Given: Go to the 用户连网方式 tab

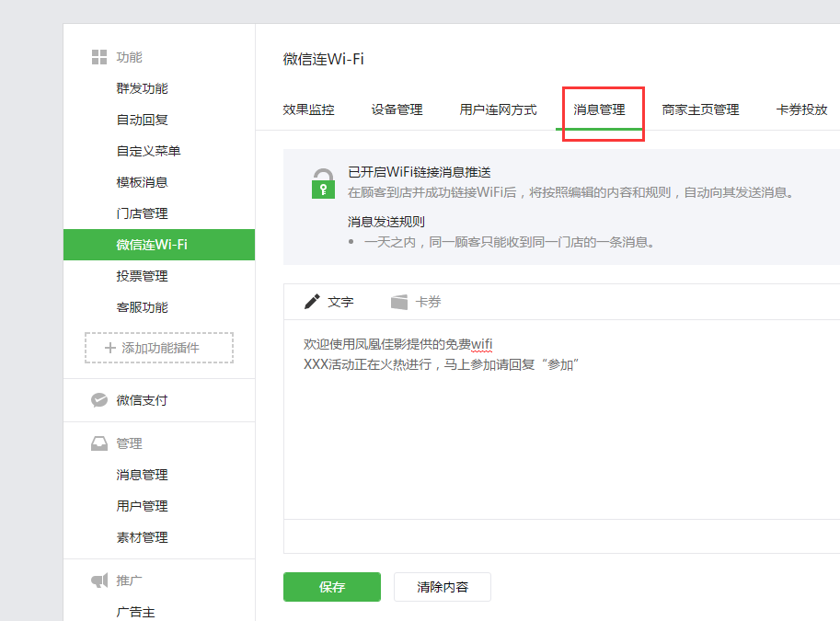Looking at the screenshot, I should [x=498, y=109].
